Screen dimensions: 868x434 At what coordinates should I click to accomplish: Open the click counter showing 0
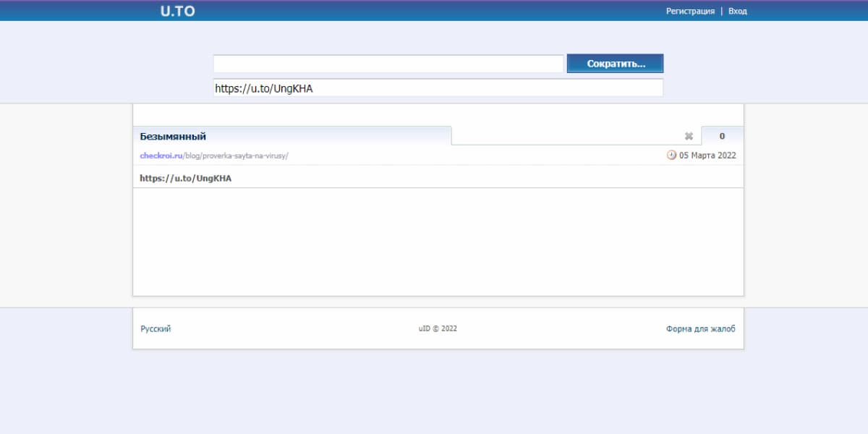tap(722, 136)
